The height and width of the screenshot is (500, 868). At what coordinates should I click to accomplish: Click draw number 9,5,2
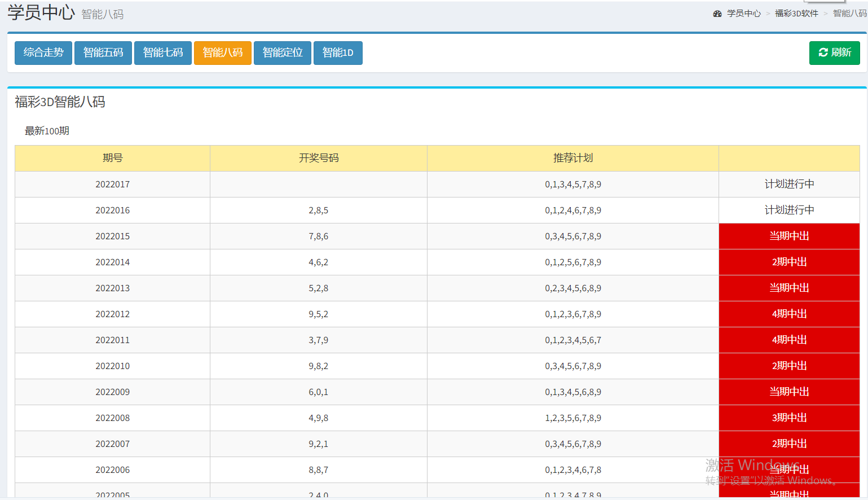click(319, 314)
